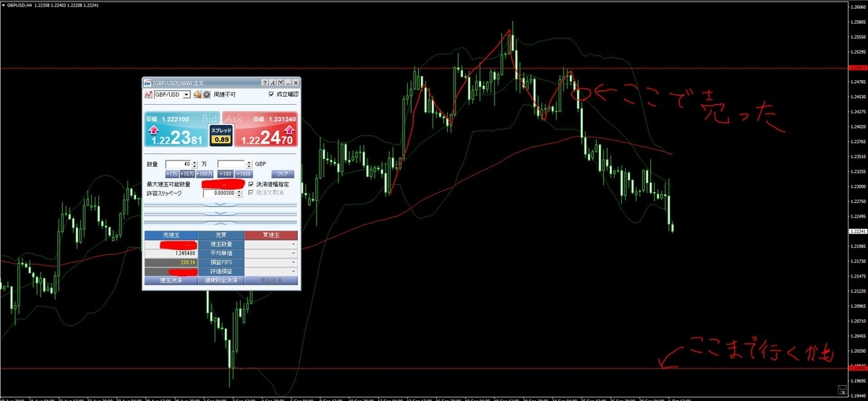The height and width of the screenshot is (401, 868).
Task: Minimize the 2WAY order window
Action: click(x=288, y=83)
